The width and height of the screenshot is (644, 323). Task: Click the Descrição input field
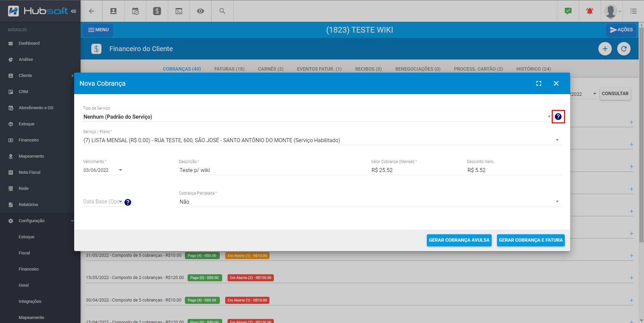click(x=274, y=170)
